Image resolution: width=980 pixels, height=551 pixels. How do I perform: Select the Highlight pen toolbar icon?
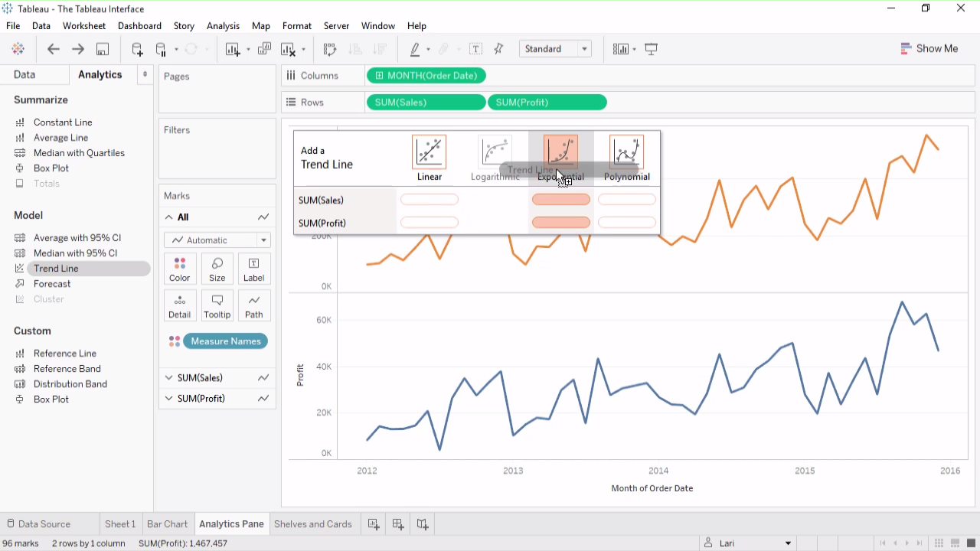tap(414, 48)
